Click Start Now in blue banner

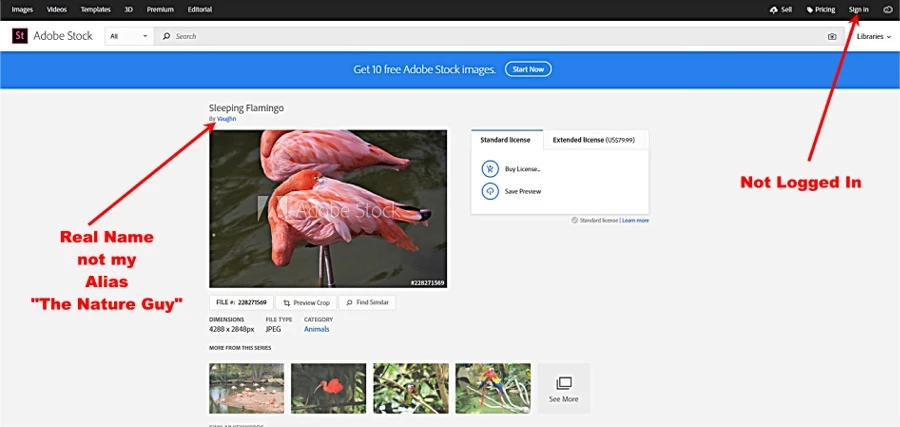click(x=528, y=69)
